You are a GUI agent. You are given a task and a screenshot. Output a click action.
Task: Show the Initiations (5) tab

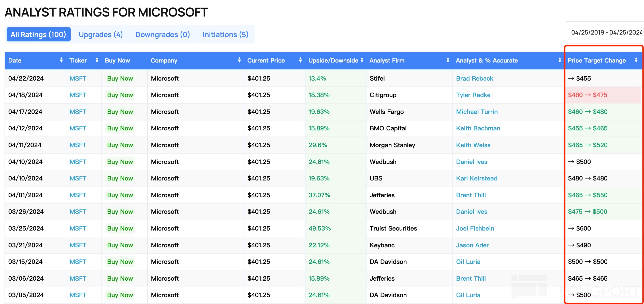click(225, 35)
